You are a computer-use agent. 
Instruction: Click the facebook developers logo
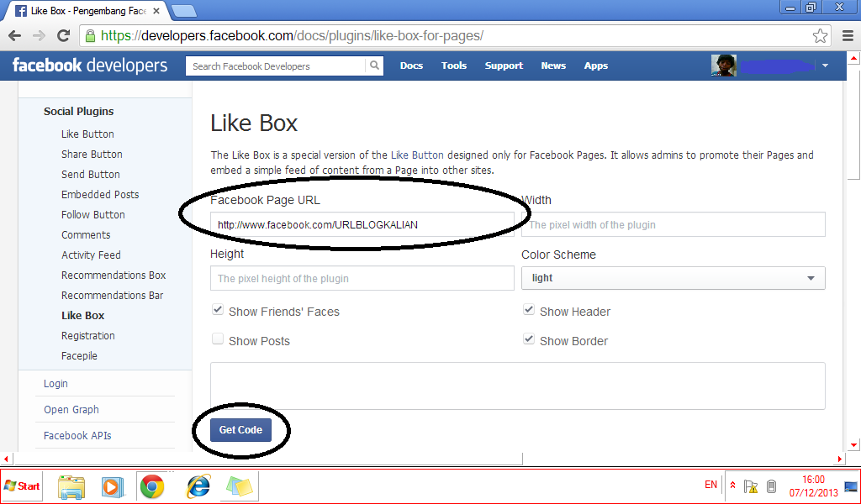tap(89, 66)
